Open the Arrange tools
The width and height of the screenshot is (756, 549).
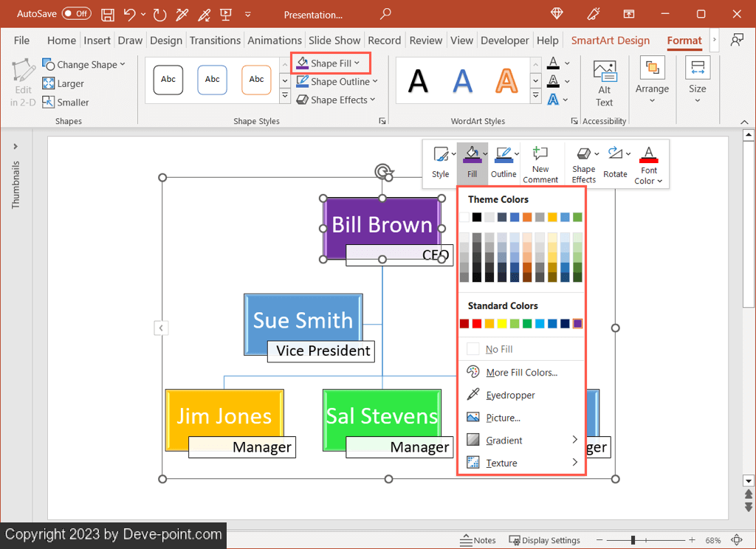(x=652, y=80)
